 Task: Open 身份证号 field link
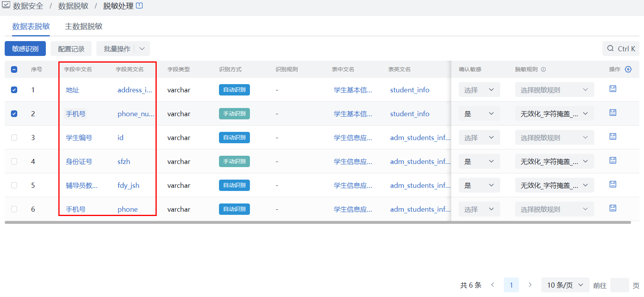coord(79,162)
